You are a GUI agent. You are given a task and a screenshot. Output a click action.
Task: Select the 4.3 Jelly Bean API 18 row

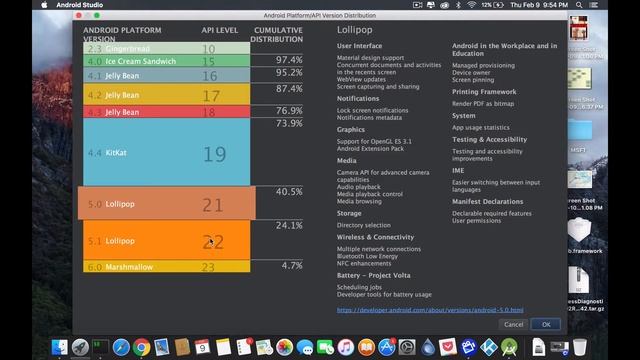click(167, 112)
